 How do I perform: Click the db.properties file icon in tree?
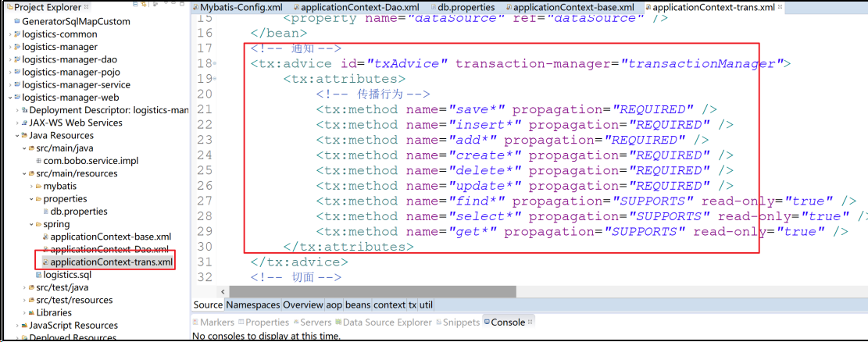(x=46, y=212)
